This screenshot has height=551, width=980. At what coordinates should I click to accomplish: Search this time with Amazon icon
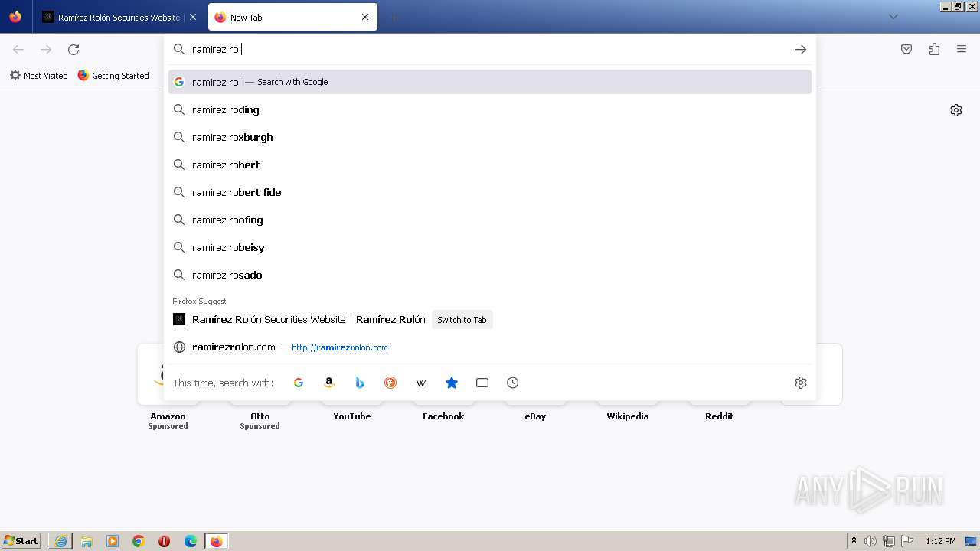329,383
